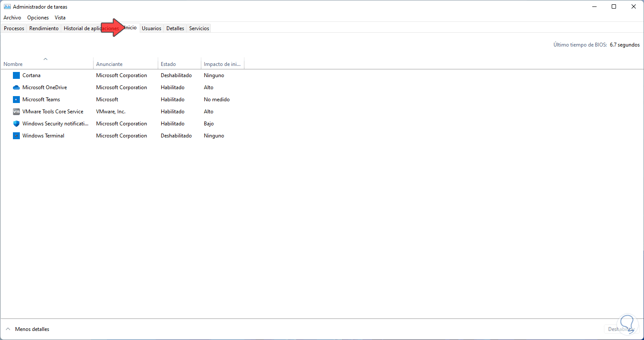Minimize the Administrador de tareas window
The image size is (644, 340).
tap(594, 6)
